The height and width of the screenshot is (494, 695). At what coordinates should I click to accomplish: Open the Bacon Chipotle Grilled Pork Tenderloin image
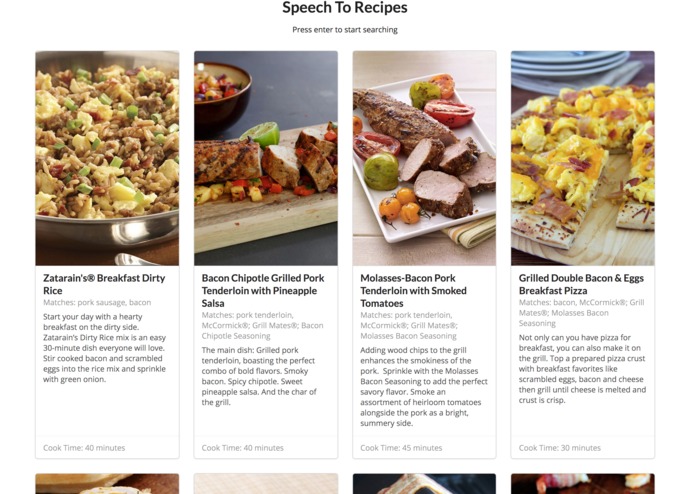(x=266, y=158)
